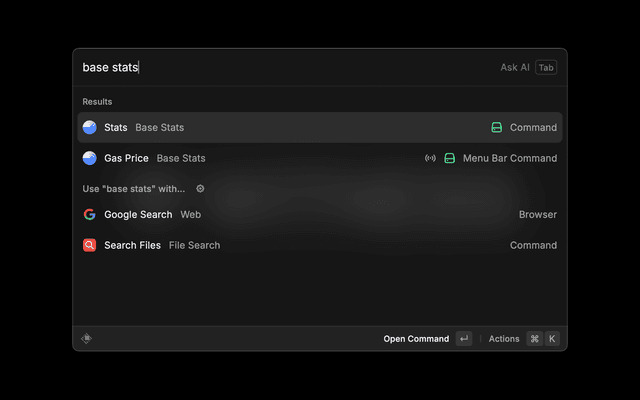This screenshot has height=400, width=640.
Task: Click the Google Search logo icon
Action: [90, 215]
